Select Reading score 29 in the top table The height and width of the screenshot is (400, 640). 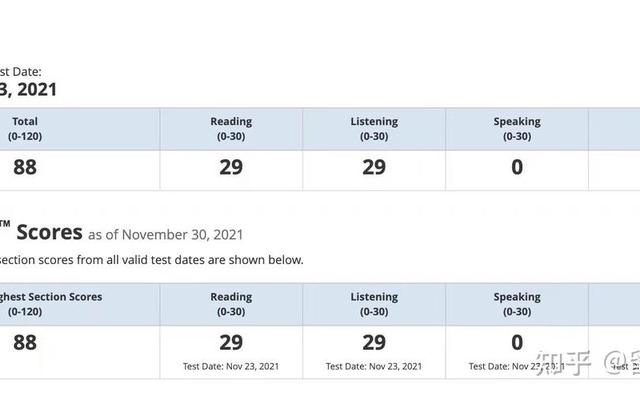(231, 168)
